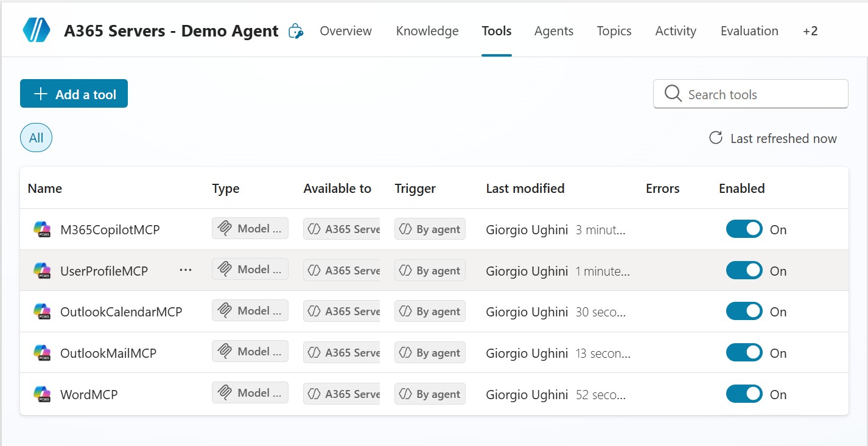Viewport: 868px width, 446px height.
Task: Click the OutlookCalendarMCP tool icon
Action: 42,312
